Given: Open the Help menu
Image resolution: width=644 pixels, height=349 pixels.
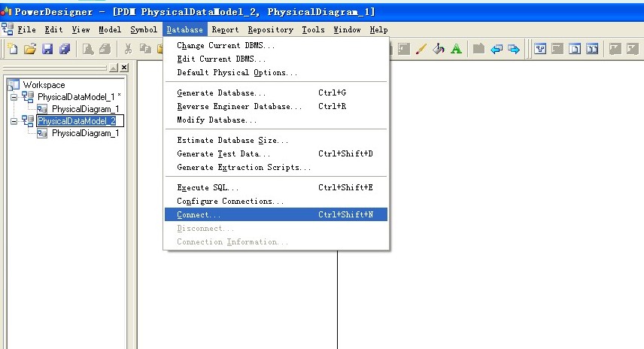Looking at the screenshot, I should click(378, 29).
